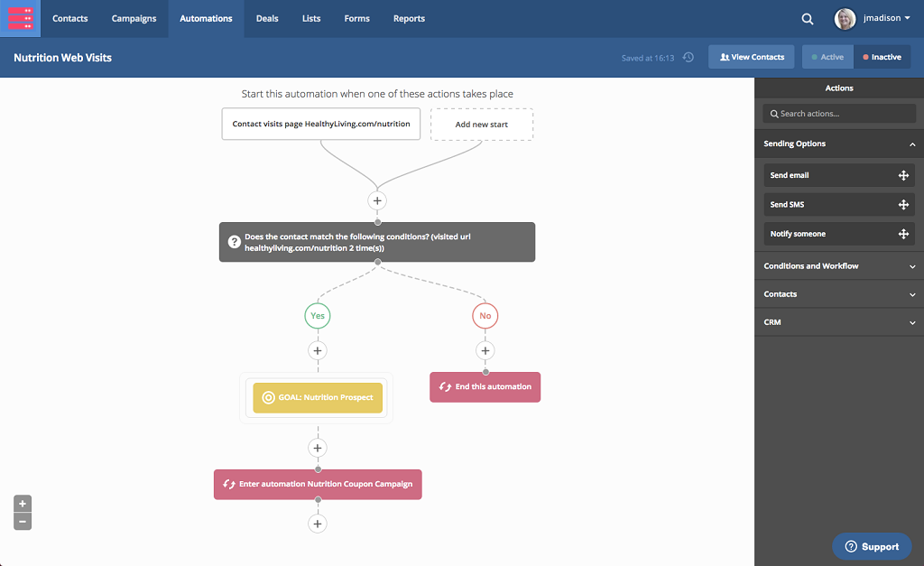924x566 pixels.
Task: Collapse the Sending Options section
Action: (x=912, y=144)
